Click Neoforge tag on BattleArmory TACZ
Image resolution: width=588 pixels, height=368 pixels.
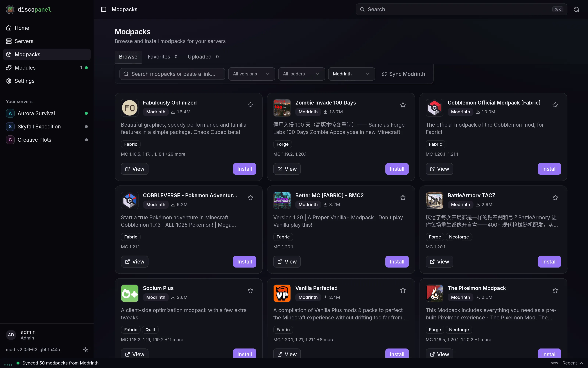coord(459,237)
